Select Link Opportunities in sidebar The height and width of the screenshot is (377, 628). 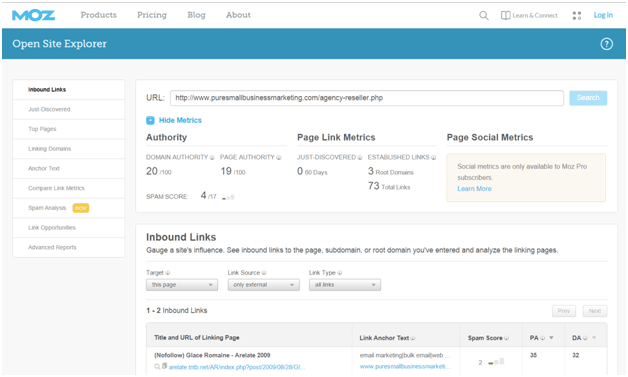[69, 228]
